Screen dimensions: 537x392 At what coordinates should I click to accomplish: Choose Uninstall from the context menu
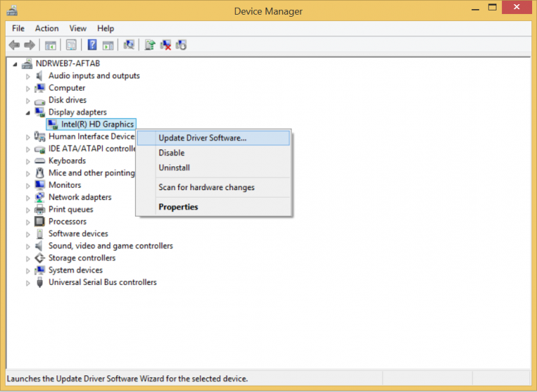pos(174,168)
